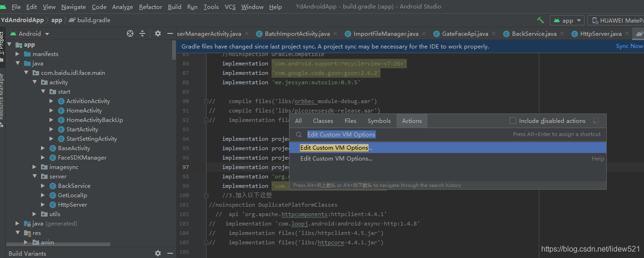The width and height of the screenshot is (644, 258).
Task: Expand the manifests folder
Action: [x=17, y=54]
